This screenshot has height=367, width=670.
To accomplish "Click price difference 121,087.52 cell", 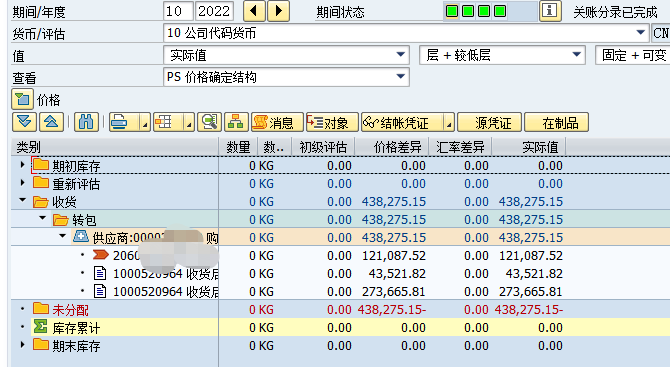I will pyautogui.click(x=394, y=255).
